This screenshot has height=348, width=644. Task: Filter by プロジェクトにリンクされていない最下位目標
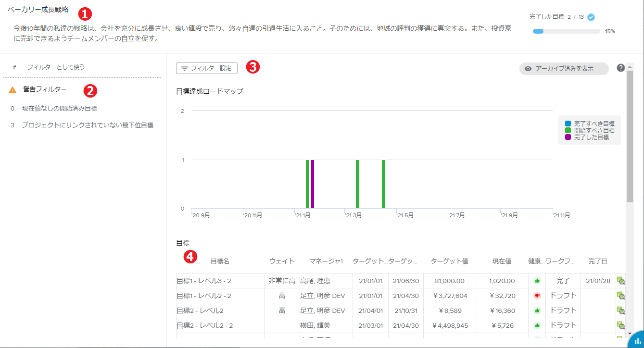pos(88,125)
